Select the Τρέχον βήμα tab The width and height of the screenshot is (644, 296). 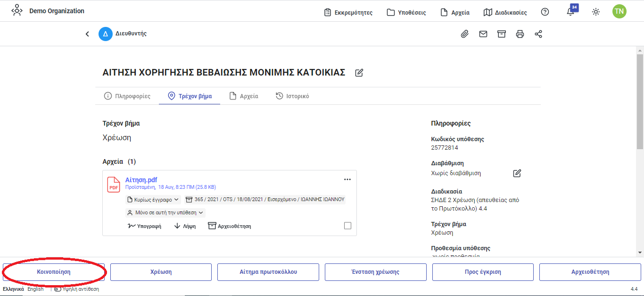click(190, 96)
